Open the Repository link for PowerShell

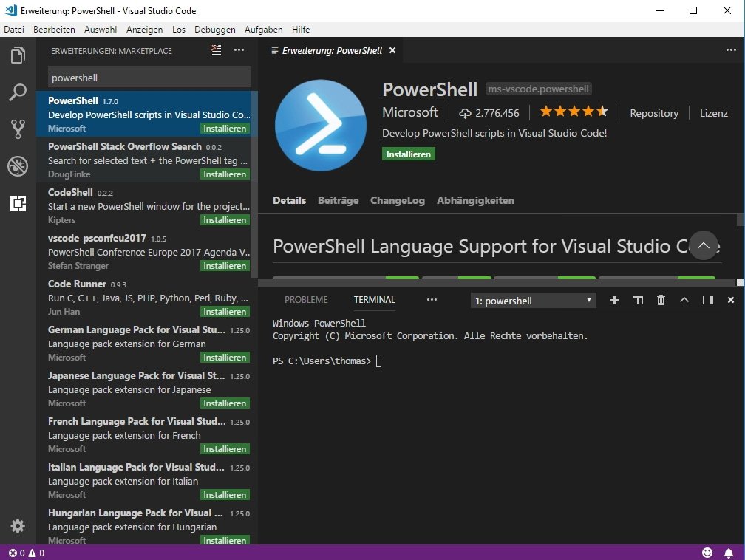click(653, 113)
